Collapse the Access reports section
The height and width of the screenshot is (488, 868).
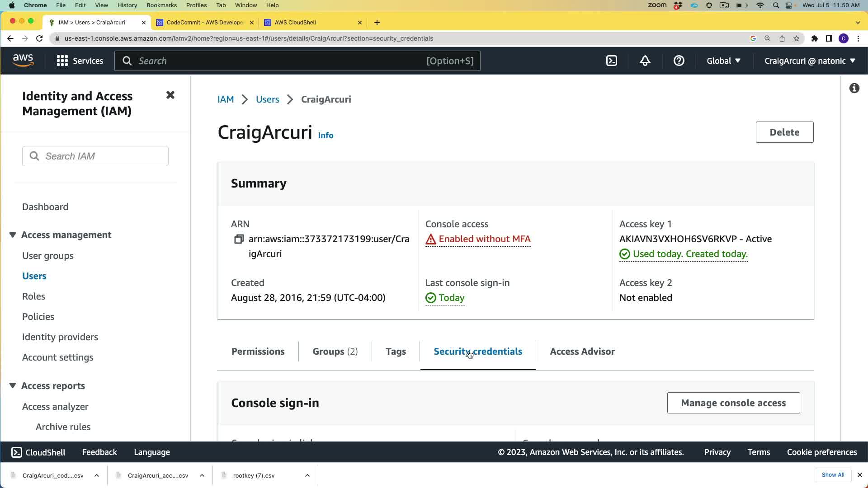(x=13, y=386)
